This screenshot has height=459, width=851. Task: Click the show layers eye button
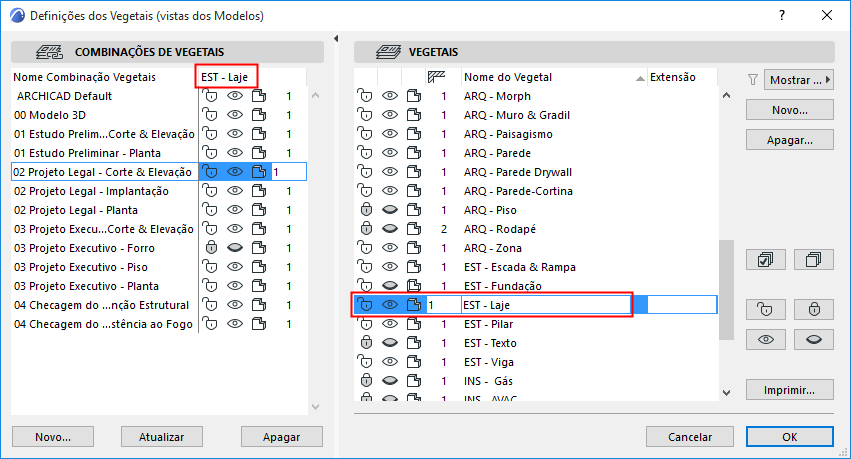click(765, 339)
